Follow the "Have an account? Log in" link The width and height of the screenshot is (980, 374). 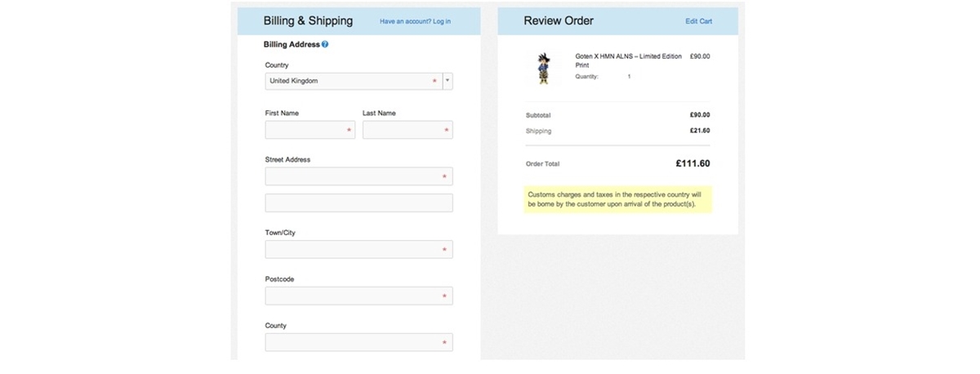(x=415, y=21)
